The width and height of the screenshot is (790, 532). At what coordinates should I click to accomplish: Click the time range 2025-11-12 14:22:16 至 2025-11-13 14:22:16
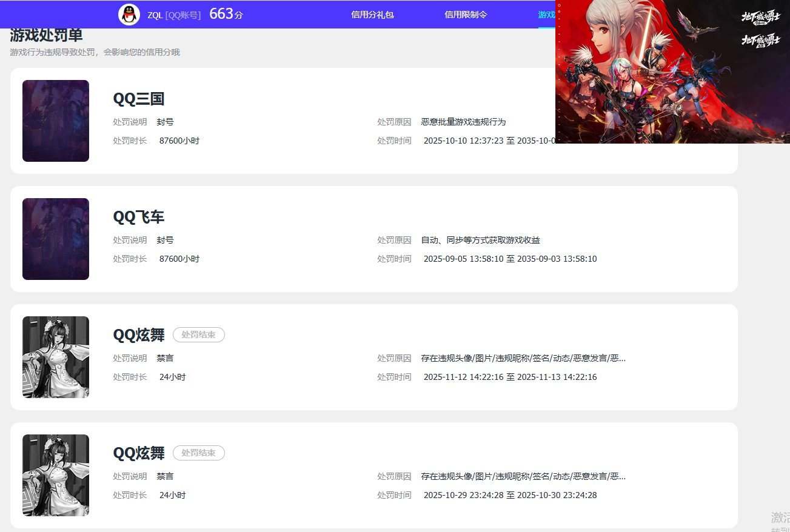point(510,377)
